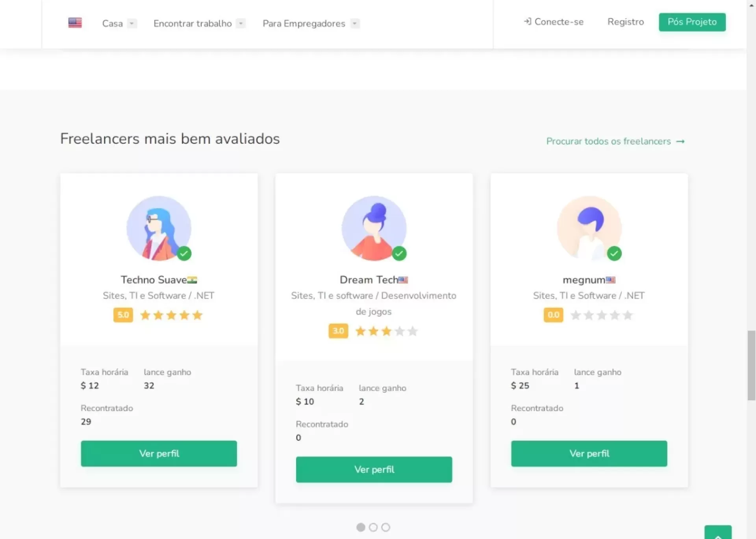This screenshot has width=756, height=539.
Task: Click megnum's verified checkmark badge
Action: click(x=614, y=253)
